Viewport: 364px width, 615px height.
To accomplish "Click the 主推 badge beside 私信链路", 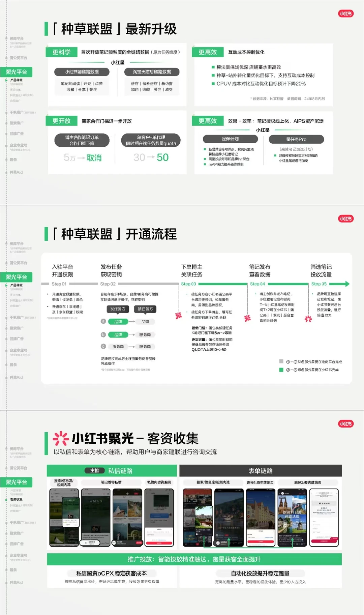I will (95, 471).
